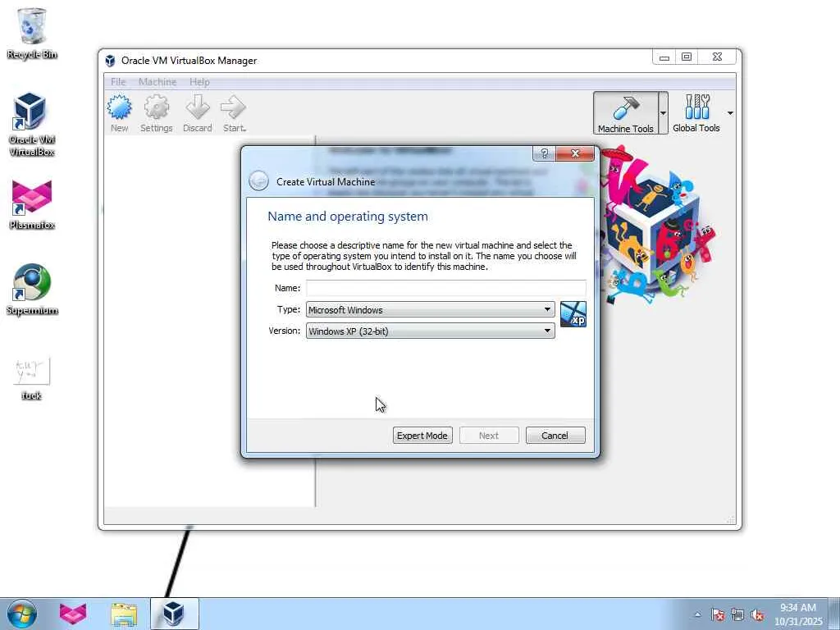This screenshot has height=630, width=840.
Task: Click the VirtualBox taskbar button
Action: (x=174, y=614)
